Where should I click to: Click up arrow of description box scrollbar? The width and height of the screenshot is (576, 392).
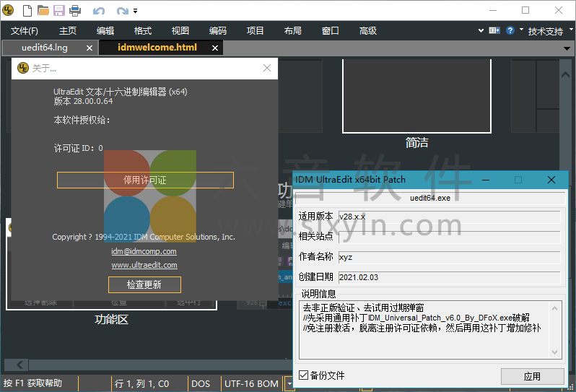click(x=554, y=308)
